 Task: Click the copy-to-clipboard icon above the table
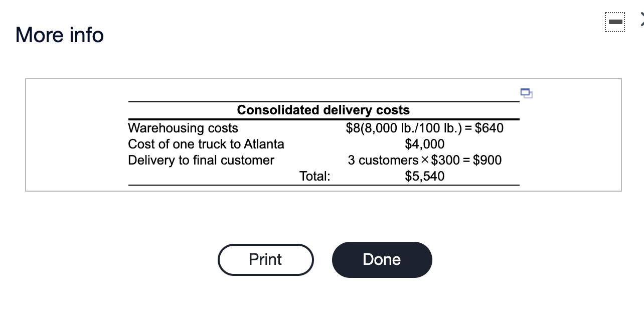pyautogui.click(x=526, y=93)
